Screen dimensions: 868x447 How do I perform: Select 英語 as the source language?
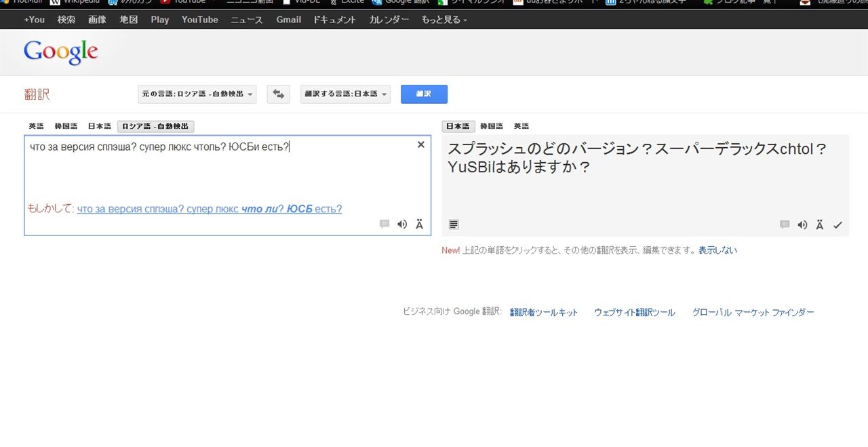pos(36,126)
